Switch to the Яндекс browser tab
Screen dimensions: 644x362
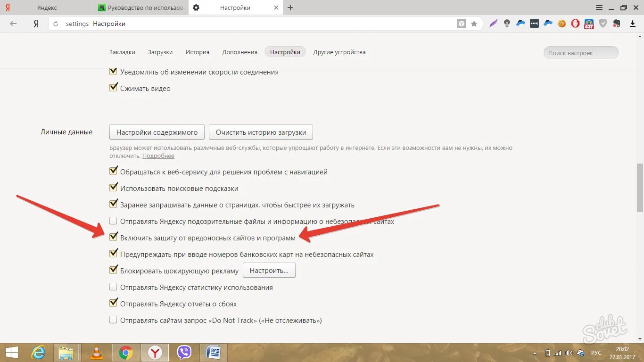point(47,8)
